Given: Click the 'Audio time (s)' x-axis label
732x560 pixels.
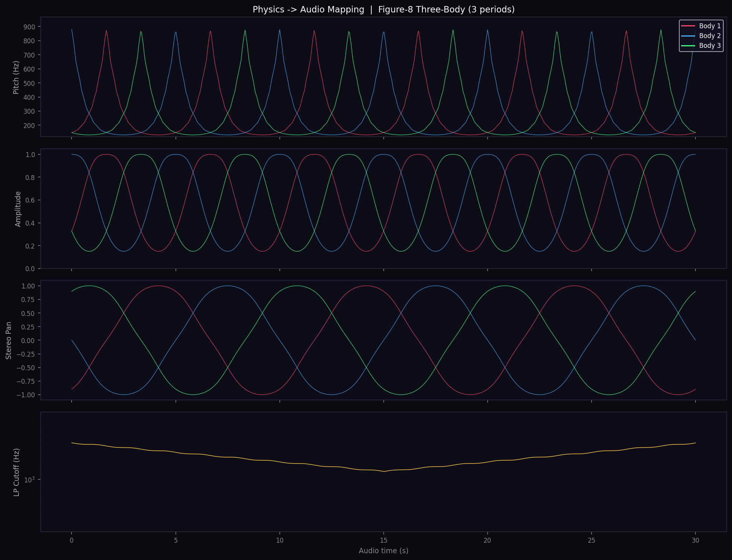Looking at the screenshot, I should (x=383, y=551).
